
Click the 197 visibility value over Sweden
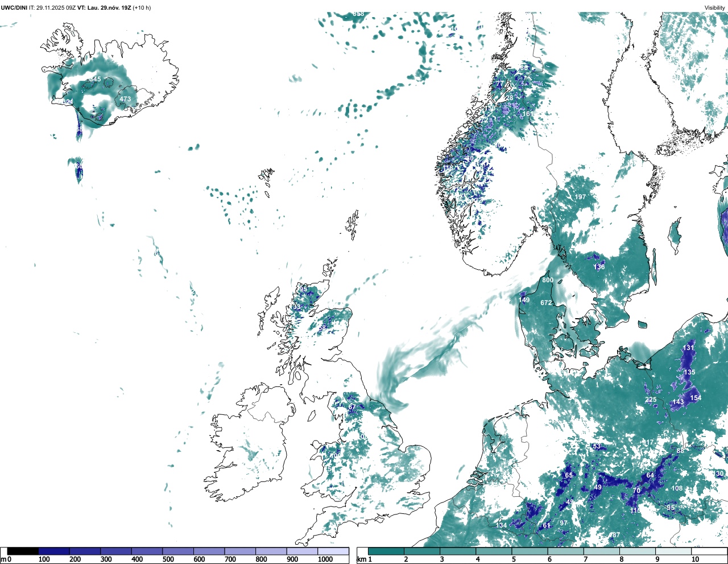coord(580,197)
